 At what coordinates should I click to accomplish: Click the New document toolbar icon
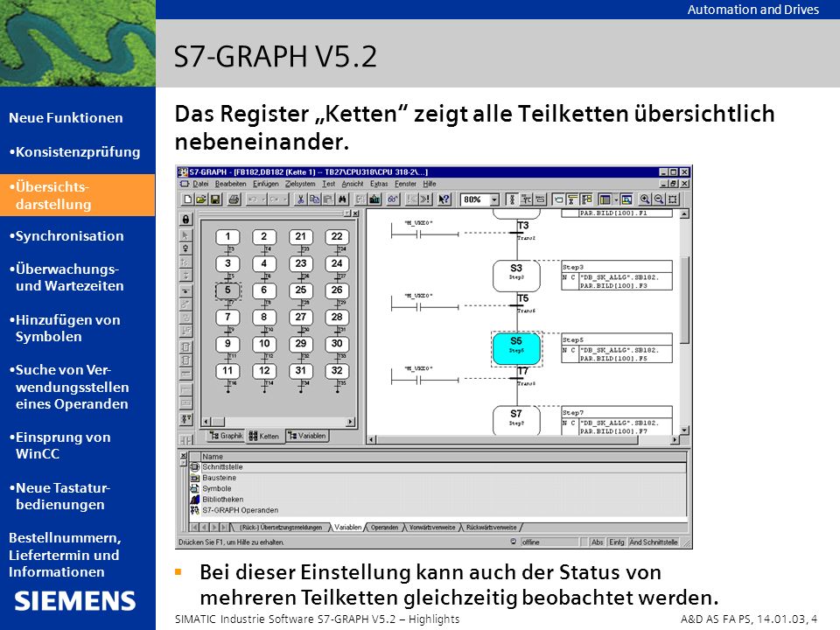tap(187, 199)
